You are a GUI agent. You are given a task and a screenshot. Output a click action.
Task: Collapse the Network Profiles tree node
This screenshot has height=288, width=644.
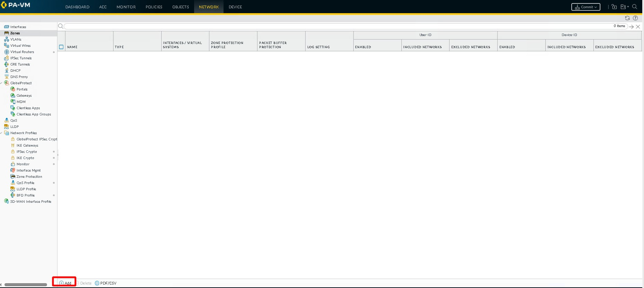pyautogui.click(x=1, y=133)
